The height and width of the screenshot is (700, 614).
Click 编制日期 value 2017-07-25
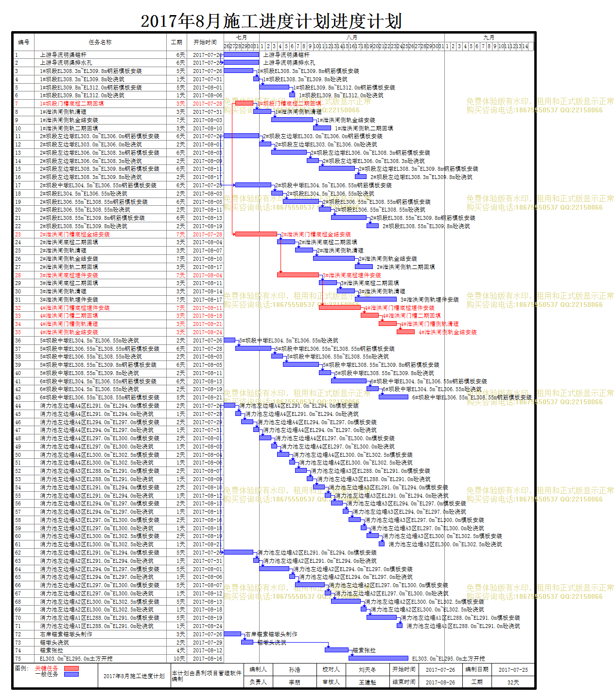click(x=513, y=669)
